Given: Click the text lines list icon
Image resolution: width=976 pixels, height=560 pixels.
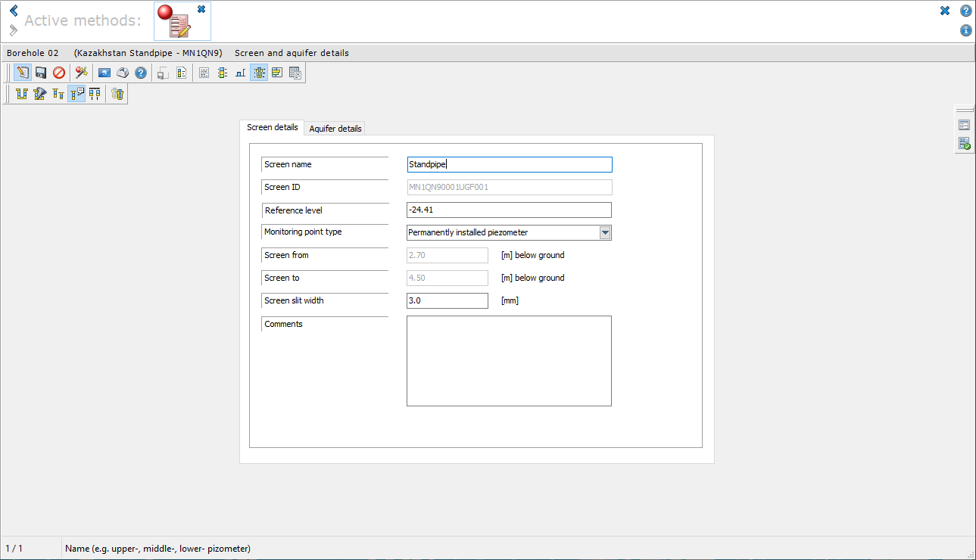Looking at the screenshot, I should tap(204, 73).
